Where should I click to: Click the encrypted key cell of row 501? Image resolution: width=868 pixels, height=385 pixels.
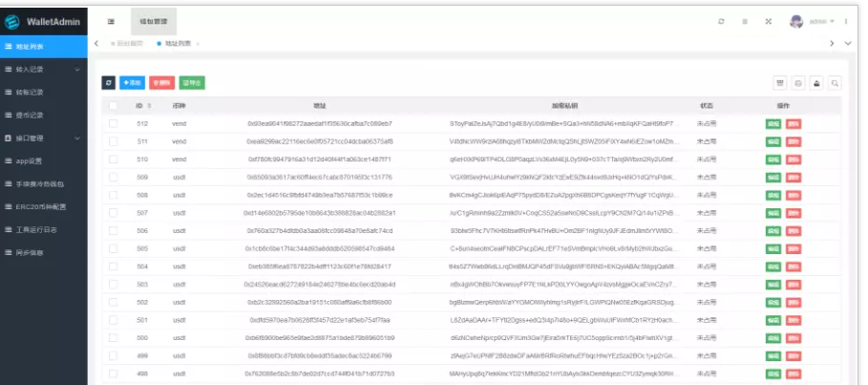[x=564, y=320]
